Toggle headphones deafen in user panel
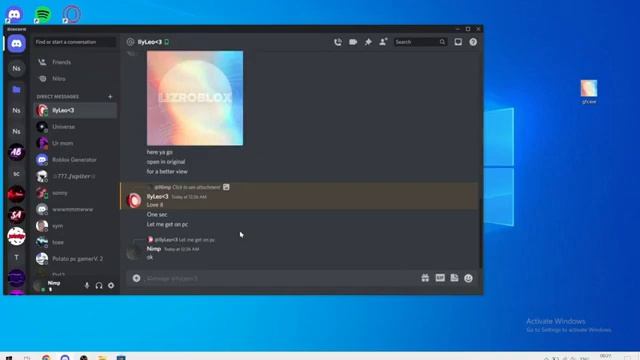This screenshot has width=640, height=360. (x=99, y=286)
